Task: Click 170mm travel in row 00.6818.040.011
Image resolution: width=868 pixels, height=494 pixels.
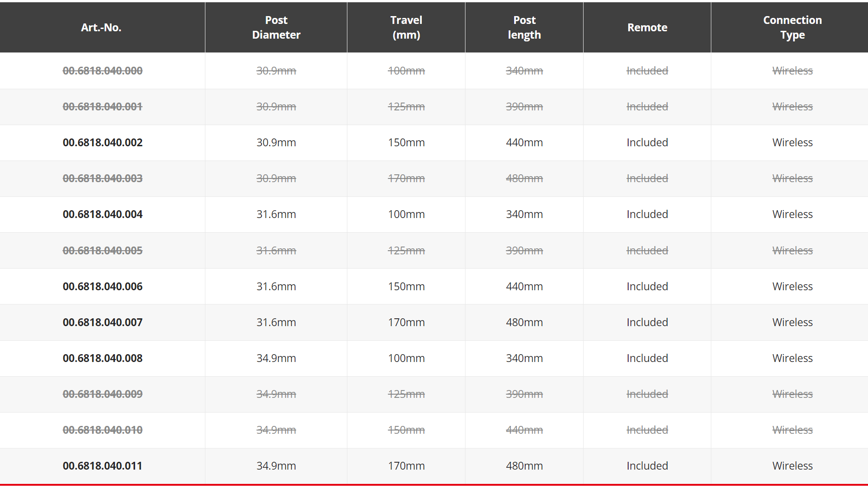Action: click(406, 466)
